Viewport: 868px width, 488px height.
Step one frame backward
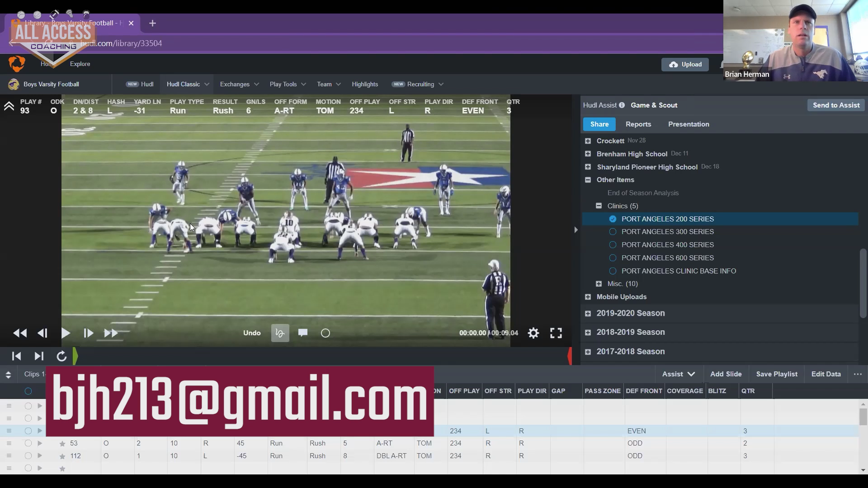[x=42, y=333]
